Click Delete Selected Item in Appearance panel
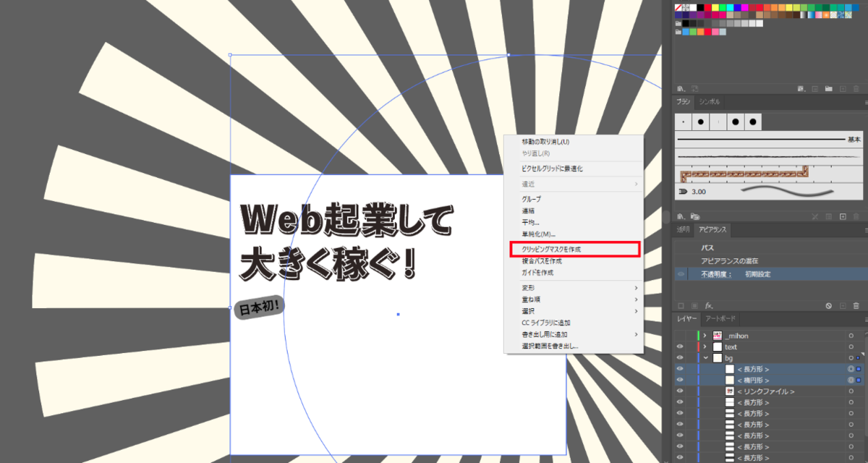This screenshot has height=463, width=868. pos(856,306)
